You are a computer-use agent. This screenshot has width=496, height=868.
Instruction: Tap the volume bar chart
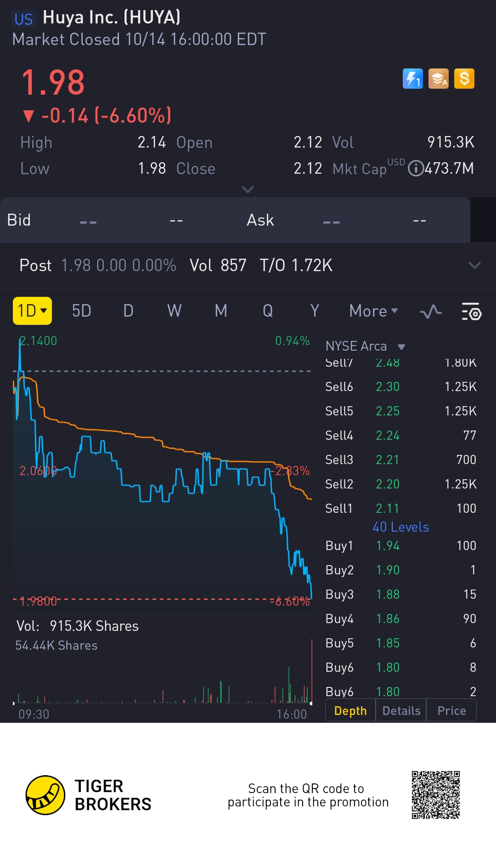coord(163,671)
